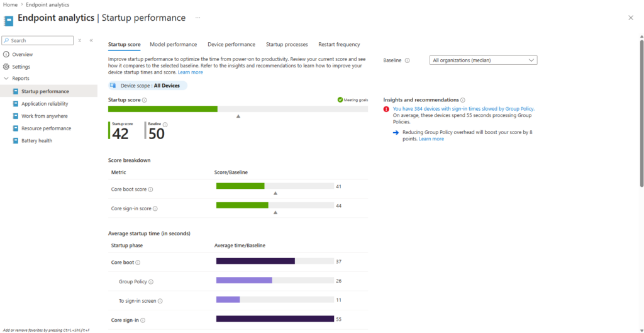Go to Home breadcrumb link
This screenshot has height=333, width=644.
click(10, 4)
